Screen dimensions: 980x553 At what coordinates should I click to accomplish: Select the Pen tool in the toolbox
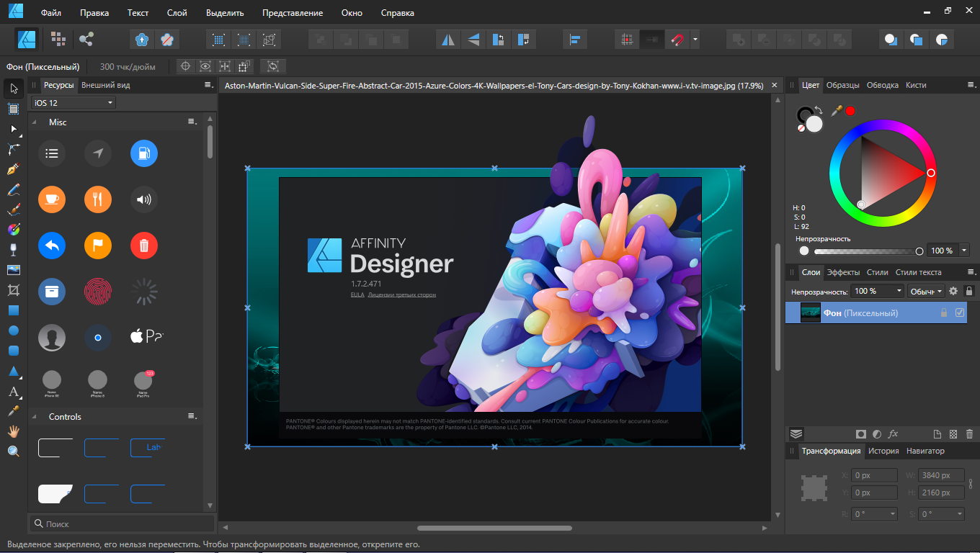[x=13, y=170]
